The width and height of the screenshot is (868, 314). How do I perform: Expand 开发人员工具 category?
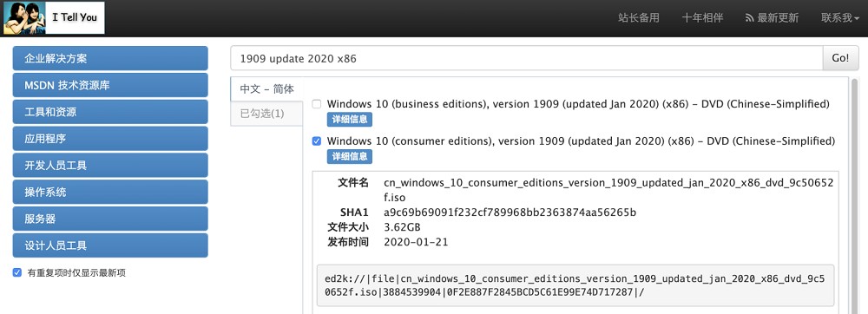click(110, 166)
